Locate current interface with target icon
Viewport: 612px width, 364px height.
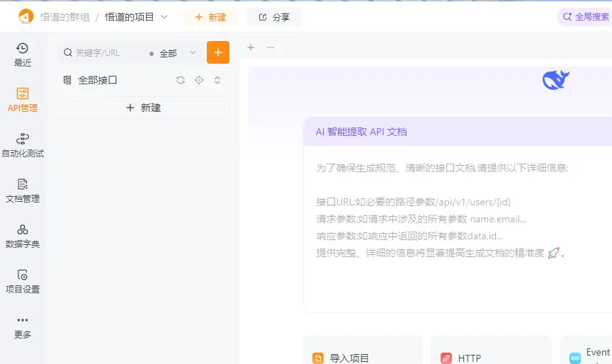(199, 80)
